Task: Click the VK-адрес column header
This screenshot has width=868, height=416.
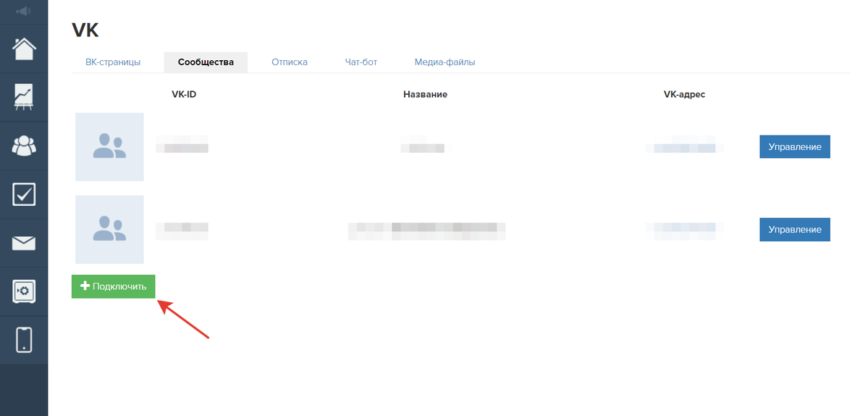Action: pyautogui.click(x=684, y=94)
